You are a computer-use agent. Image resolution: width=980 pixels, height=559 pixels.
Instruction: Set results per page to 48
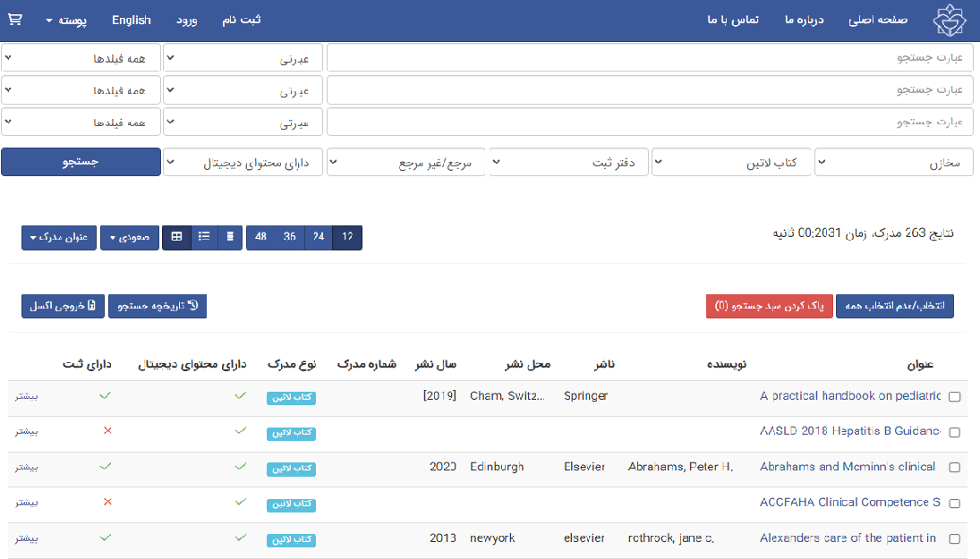(261, 237)
